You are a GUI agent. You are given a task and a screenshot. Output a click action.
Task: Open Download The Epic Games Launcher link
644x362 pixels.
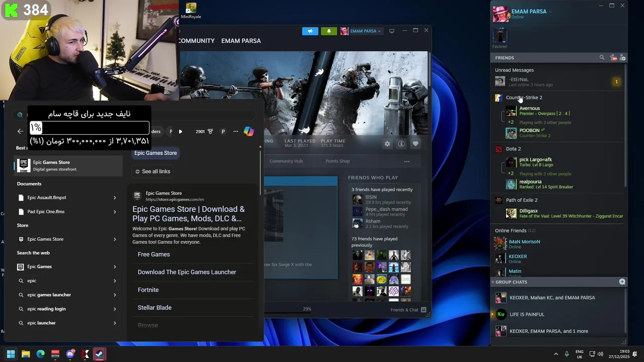(x=187, y=272)
